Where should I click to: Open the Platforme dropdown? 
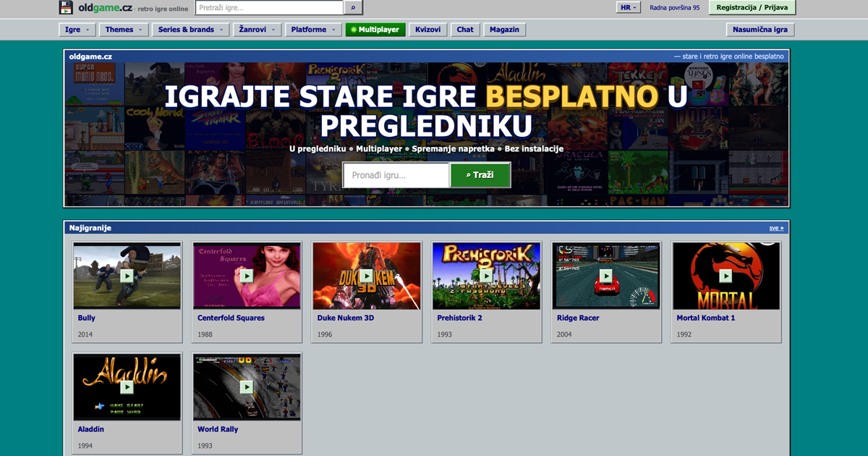(x=313, y=30)
